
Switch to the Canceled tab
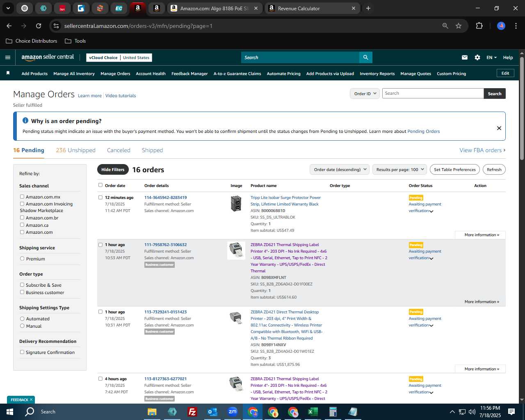pos(119,150)
